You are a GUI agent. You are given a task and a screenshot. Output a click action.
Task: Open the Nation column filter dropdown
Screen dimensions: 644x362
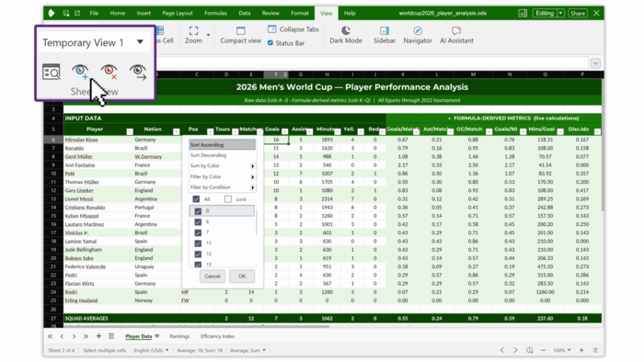point(177,131)
